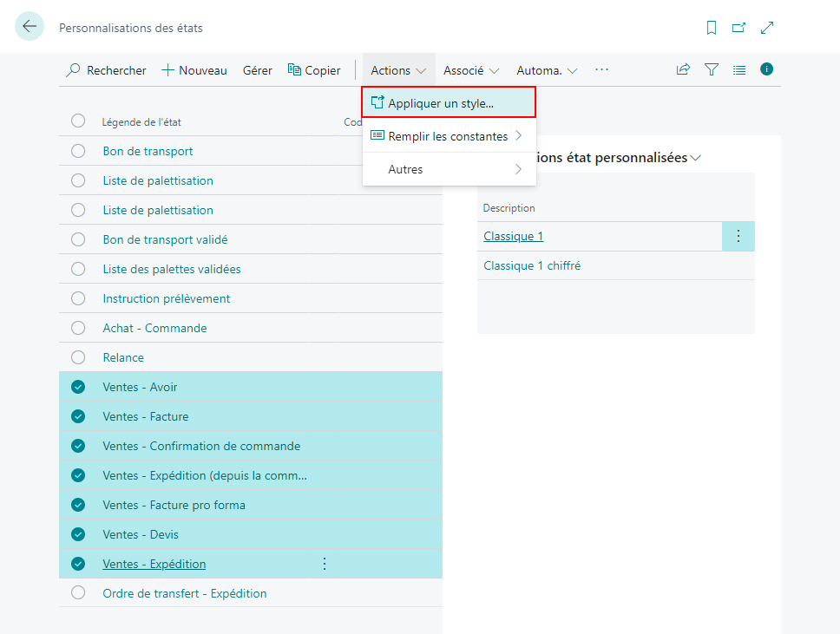
Task: Click the Personnalisations des états page title
Action: (x=131, y=28)
